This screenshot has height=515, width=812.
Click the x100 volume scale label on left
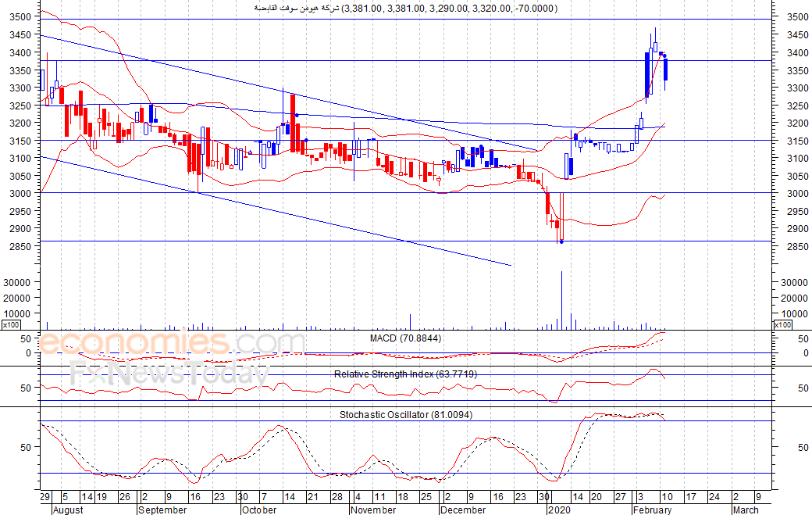click(11, 324)
